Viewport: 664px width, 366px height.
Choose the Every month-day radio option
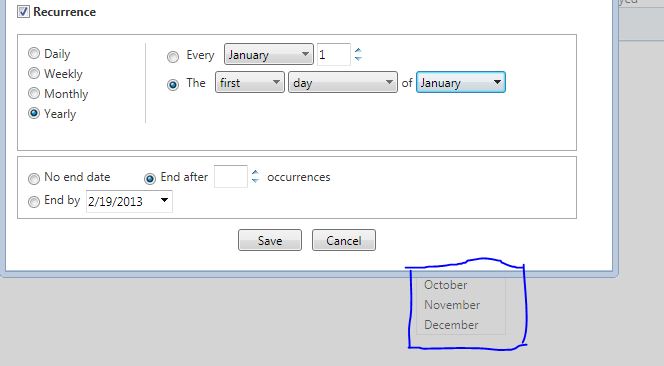[173, 56]
